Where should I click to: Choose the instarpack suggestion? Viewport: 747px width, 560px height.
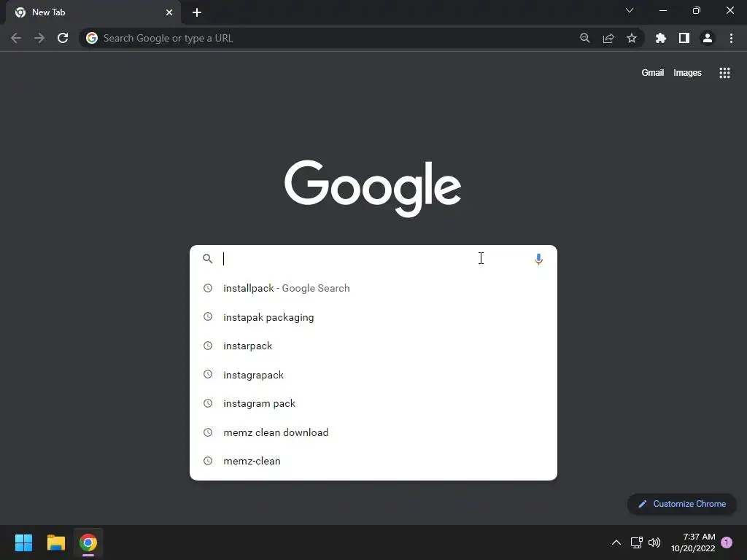point(373,346)
